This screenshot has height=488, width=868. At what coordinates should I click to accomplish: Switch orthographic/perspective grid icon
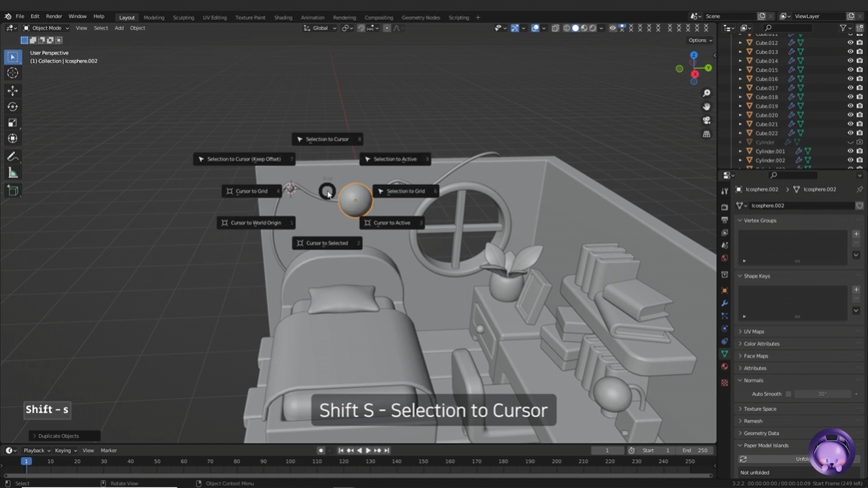tap(706, 134)
